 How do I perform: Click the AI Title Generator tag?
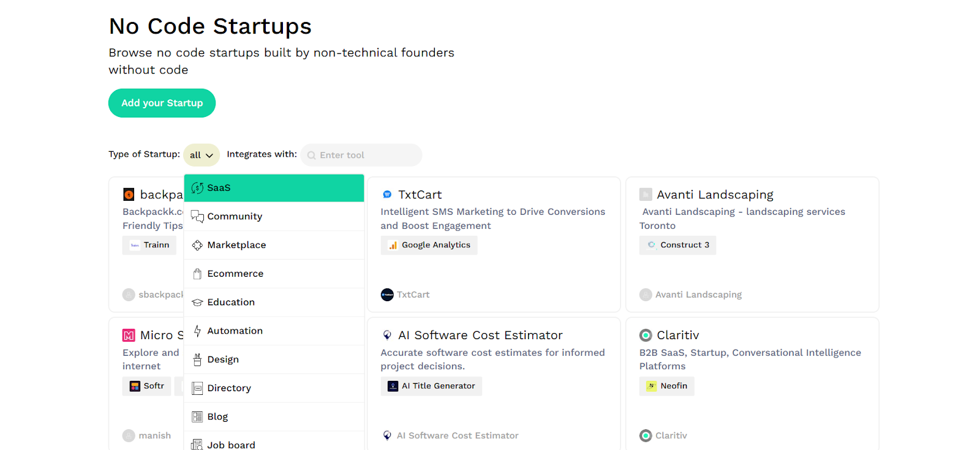(431, 386)
